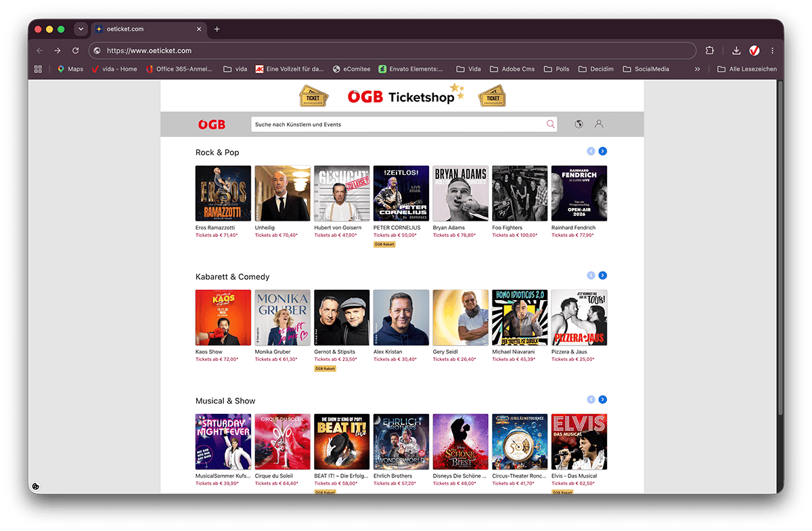Click the Vivaldi red profile icon
Viewport: 812px width, 531px height.
click(754, 51)
